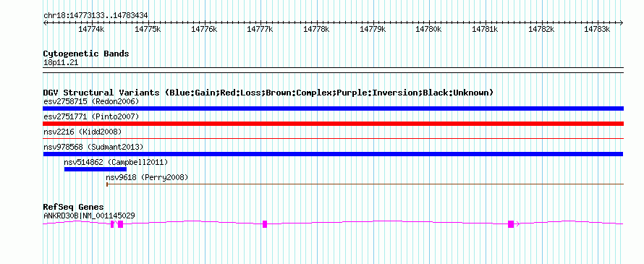Open the nsv978568 (Sudmant2013) label
The height and width of the screenshot is (264, 644).
pyautogui.click(x=93, y=147)
